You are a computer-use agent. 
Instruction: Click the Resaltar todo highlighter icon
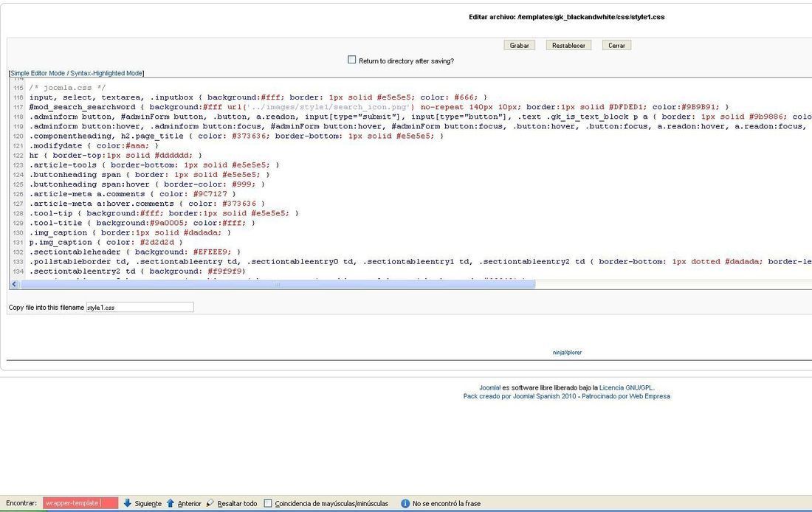click(x=210, y=503)
